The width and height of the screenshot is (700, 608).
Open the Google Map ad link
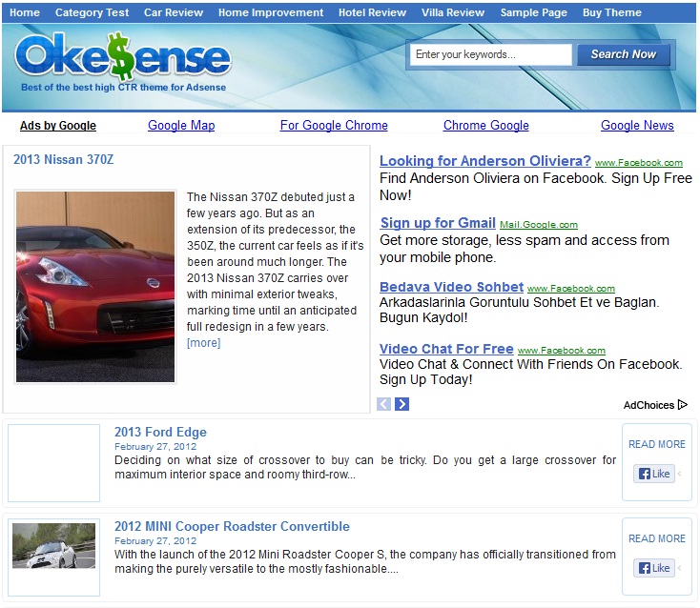point(181,126)
